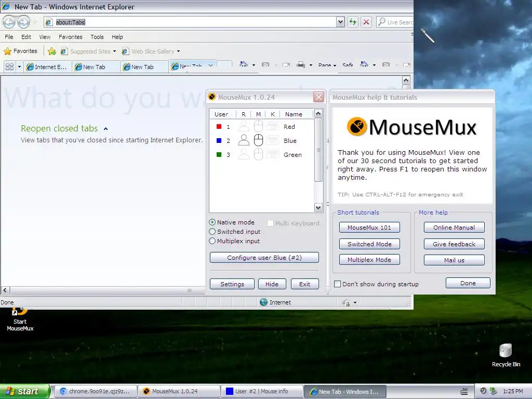Click the user list scroll down arrow

(x=318, y=208)
